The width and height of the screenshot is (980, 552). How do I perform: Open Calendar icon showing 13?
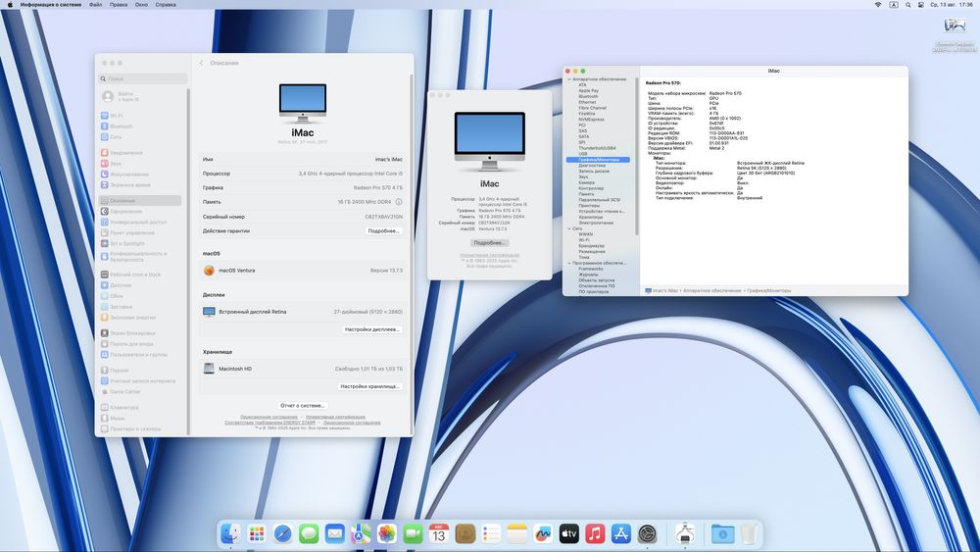[x=439, y=534]
